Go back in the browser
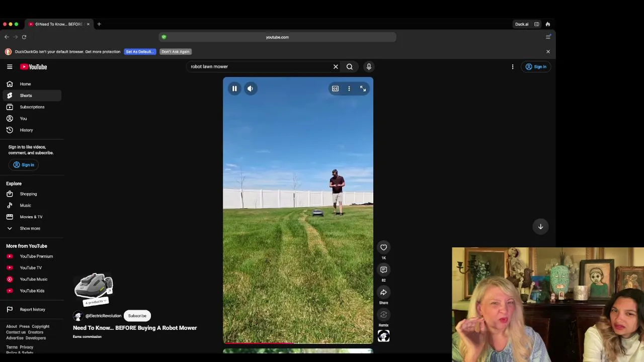This screenshot has width=644, height=362. tap(7, 37)
